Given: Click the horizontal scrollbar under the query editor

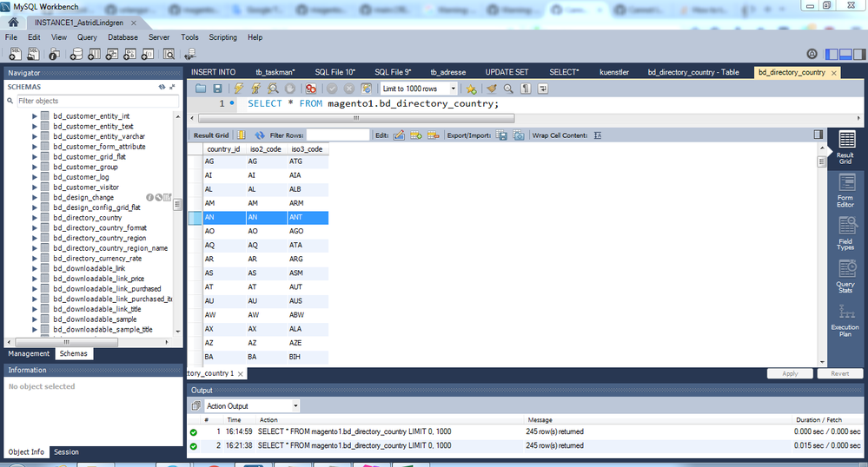Looking at the screenshot, I should coord(356,118).
